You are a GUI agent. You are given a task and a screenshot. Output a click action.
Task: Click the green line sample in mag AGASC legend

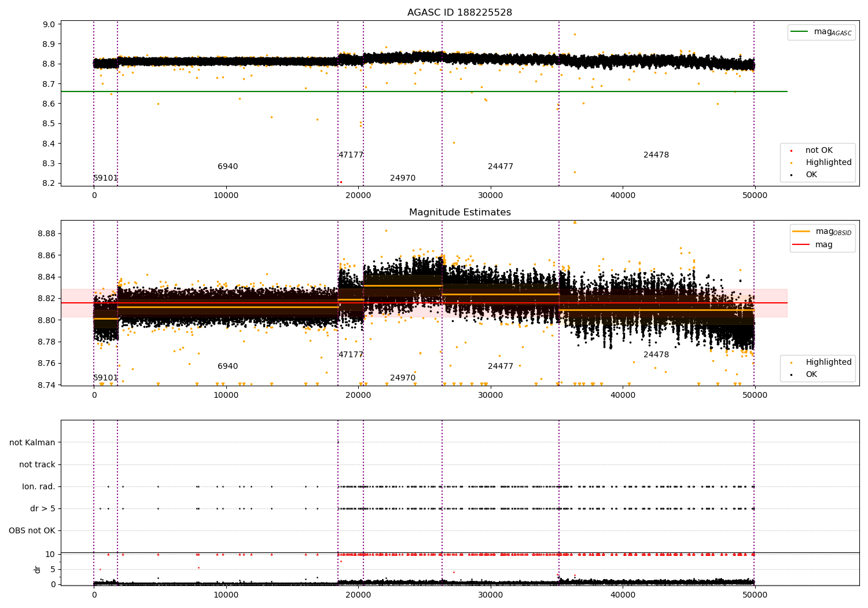point(799,32)
